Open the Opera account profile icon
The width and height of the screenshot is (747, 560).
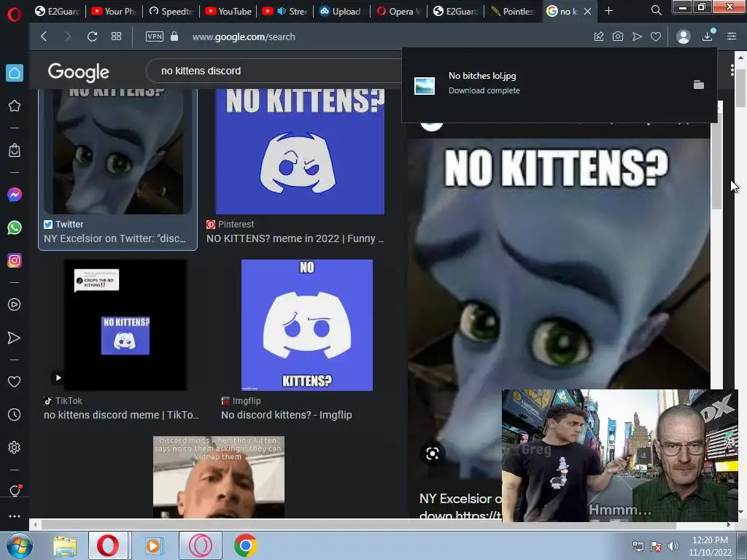point(684,36)
